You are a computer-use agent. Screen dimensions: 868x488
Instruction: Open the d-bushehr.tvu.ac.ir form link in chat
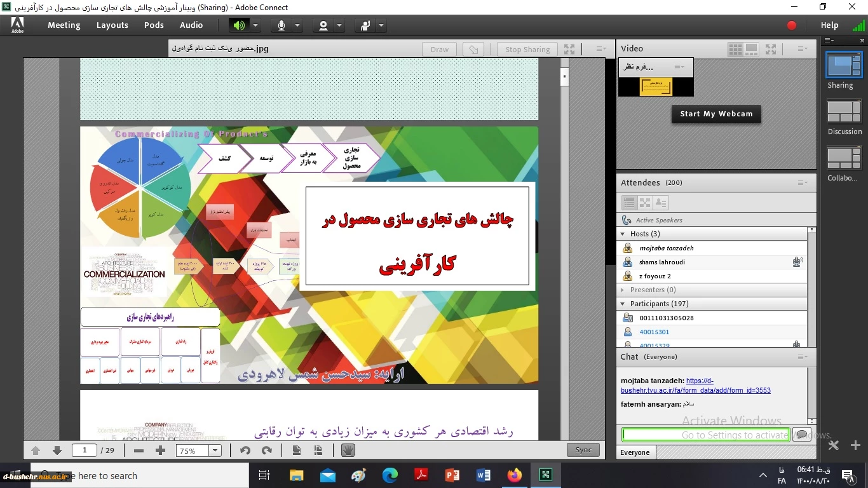click(696, 386)
